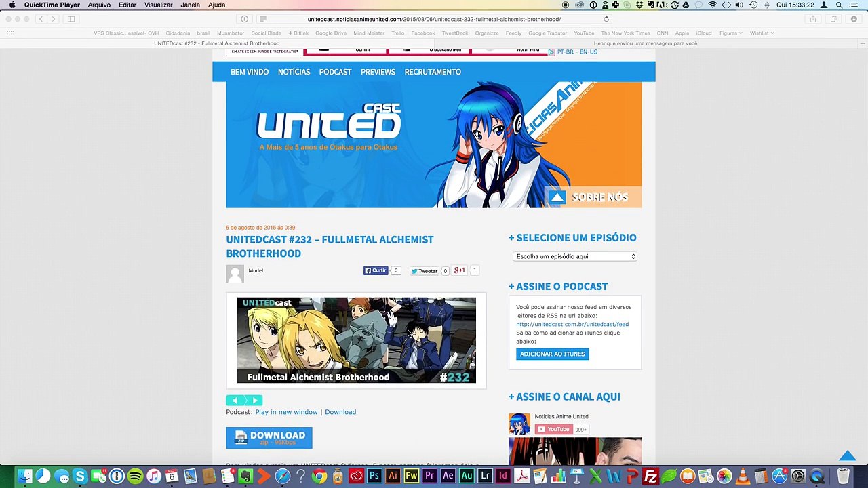Toggle the Safari sidebar button
Screen dimensions: 868x488
71,19
